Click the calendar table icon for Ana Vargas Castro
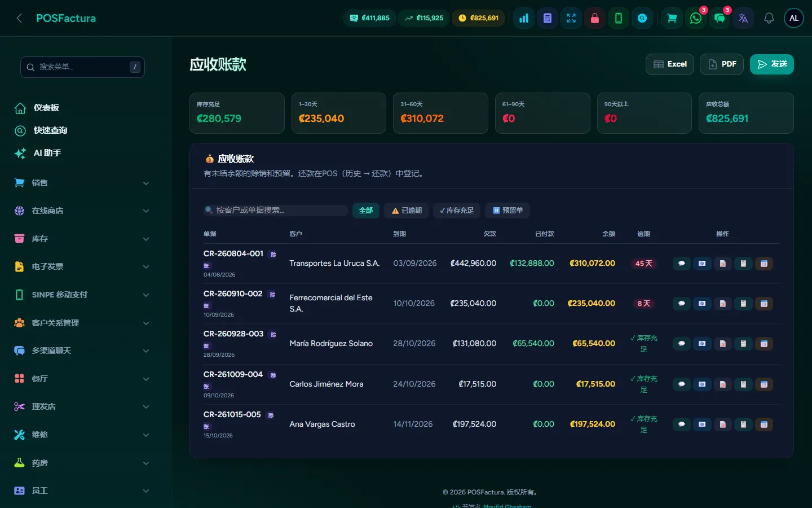The width and height of the screenshot is (812, 508). 764,424
